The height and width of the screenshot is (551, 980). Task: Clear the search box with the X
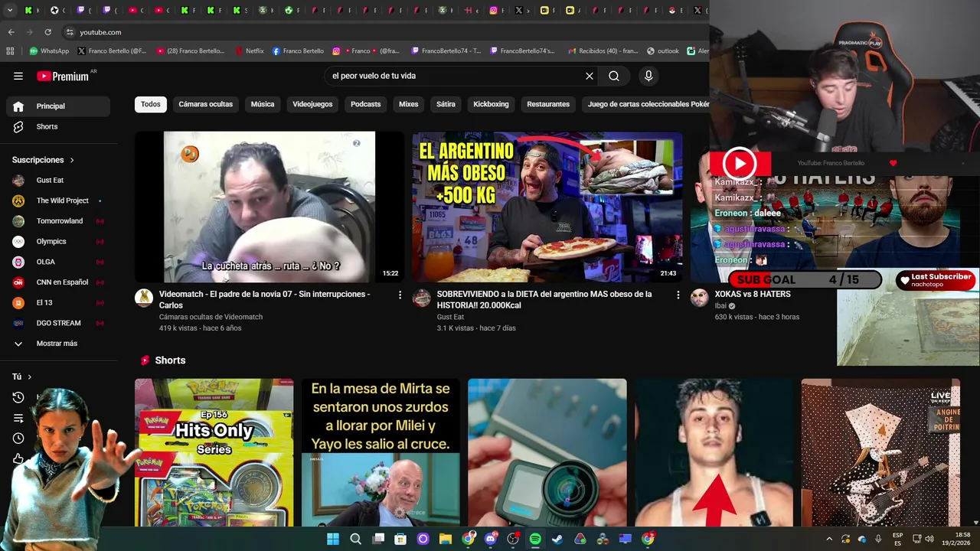pos(590,76)
